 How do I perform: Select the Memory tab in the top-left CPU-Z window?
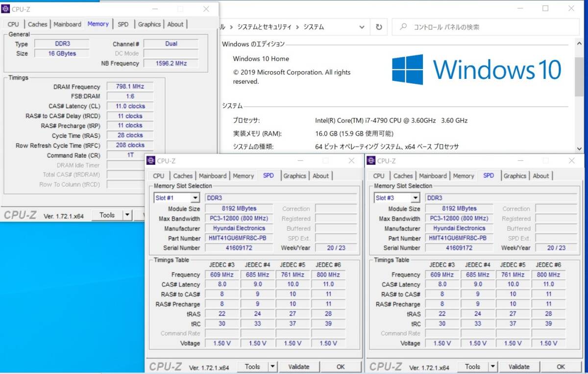click(x=98, y=24)
